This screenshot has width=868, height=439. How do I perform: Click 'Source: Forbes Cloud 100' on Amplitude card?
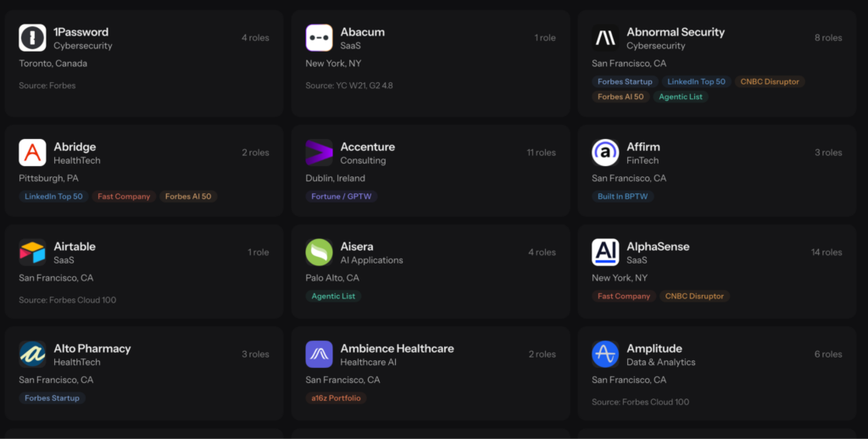pyautogui.click(x=641, y=402)
